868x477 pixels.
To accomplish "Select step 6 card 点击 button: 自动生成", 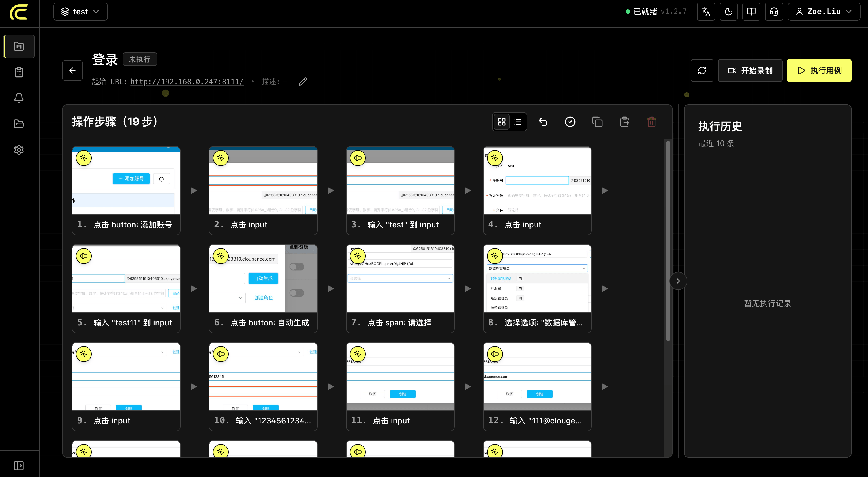I will pyautogui.click(x=263, y=289).
